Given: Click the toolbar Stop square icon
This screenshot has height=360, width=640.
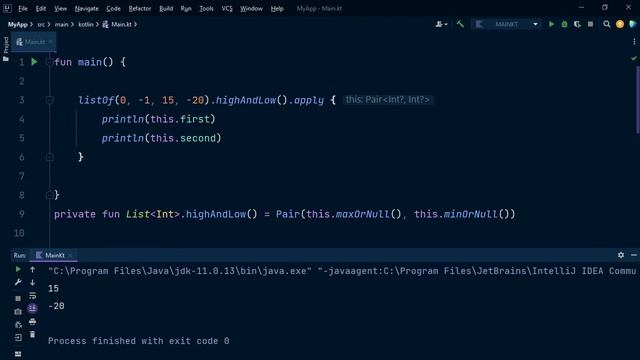Looking at the screenshot, I should (590, 24).
